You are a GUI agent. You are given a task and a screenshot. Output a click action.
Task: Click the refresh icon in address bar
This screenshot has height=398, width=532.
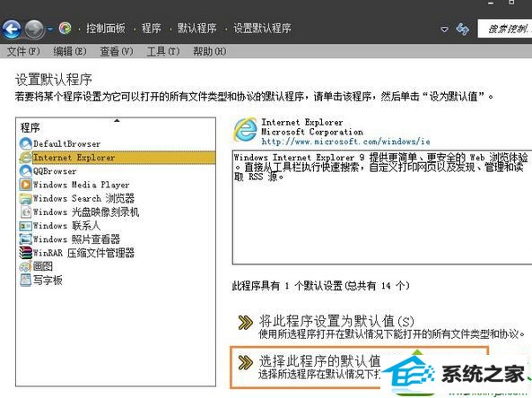pos(462,30)
